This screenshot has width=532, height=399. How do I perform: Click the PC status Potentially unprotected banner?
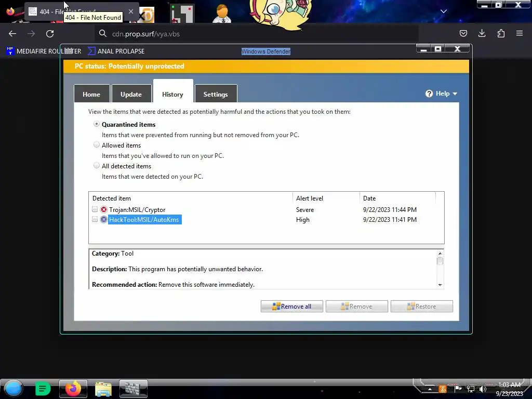266,66
